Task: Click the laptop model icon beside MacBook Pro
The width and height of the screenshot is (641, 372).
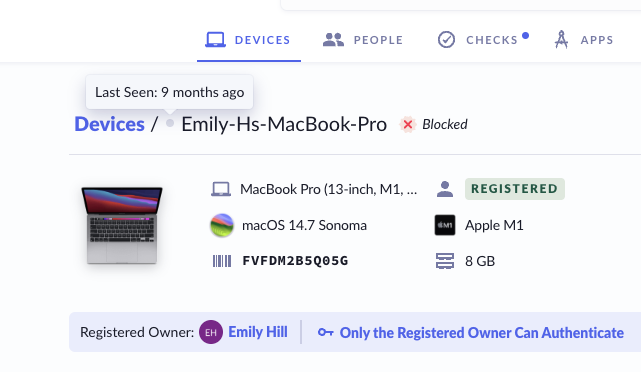Action: click(x=221, y=189)
